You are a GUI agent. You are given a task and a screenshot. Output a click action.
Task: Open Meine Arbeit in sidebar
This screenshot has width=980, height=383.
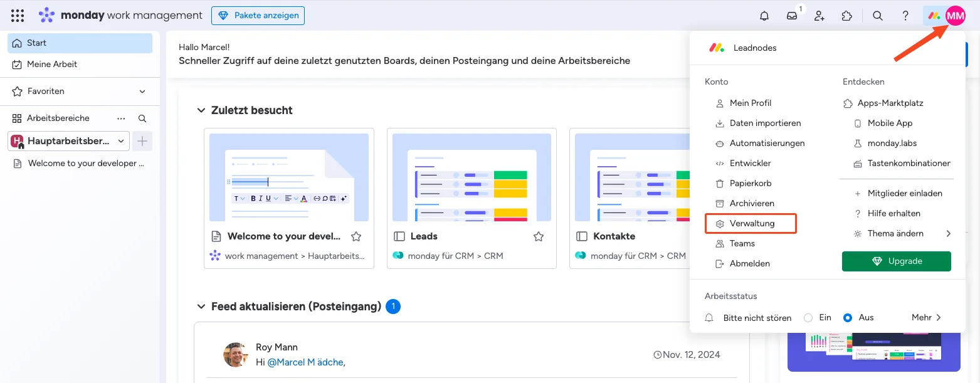[x=80, y=64]
